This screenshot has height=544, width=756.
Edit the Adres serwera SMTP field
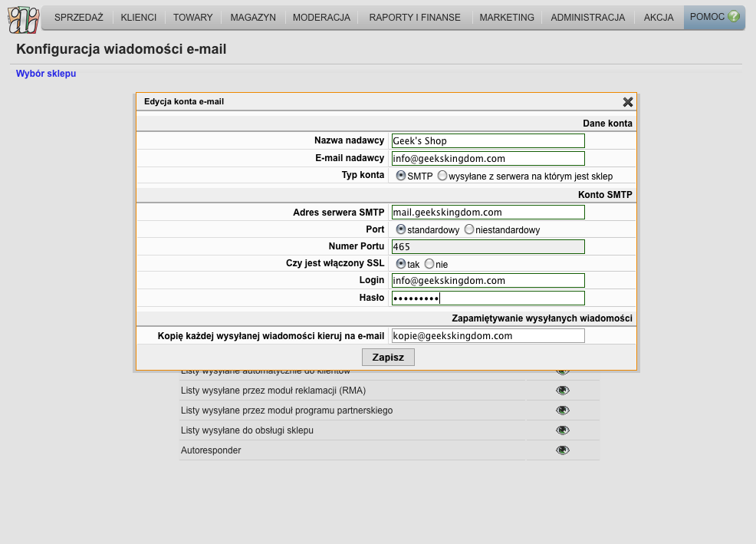pos(488,213)
